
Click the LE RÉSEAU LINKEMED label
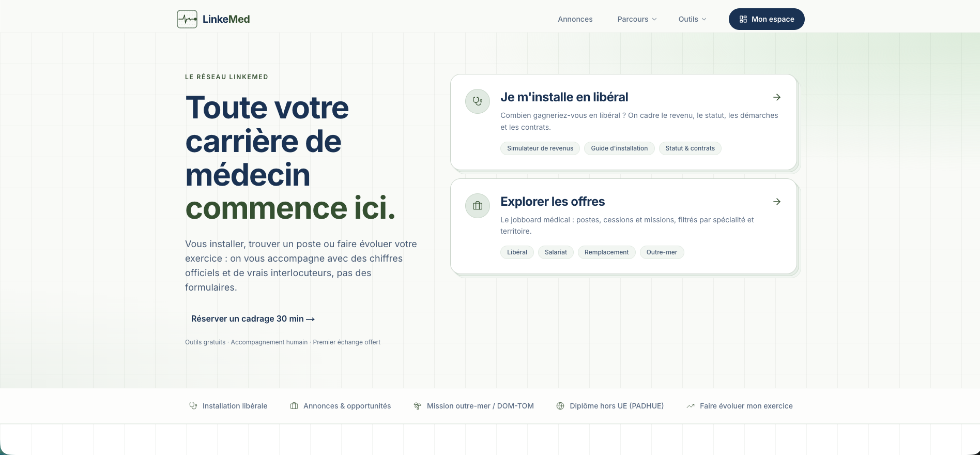click(226, 77)
